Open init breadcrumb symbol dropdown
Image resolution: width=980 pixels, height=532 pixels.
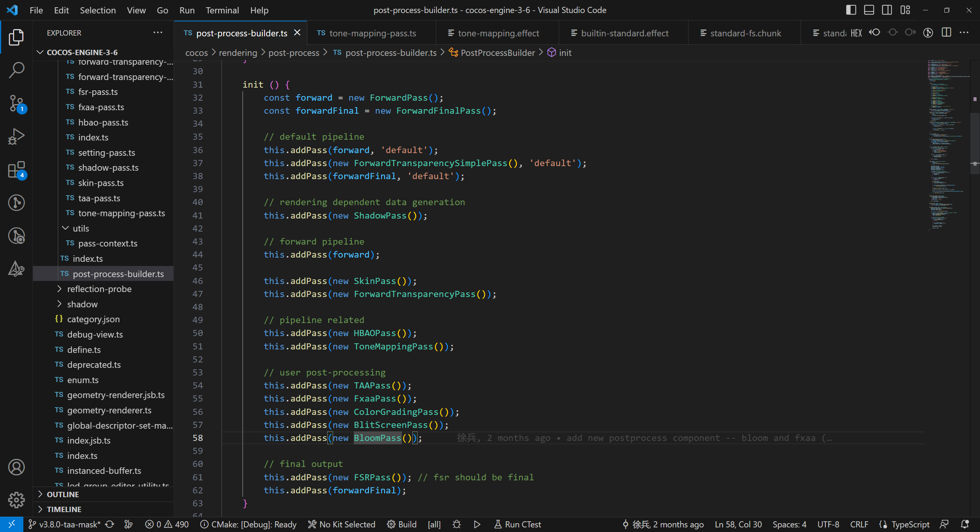(559, 53)
